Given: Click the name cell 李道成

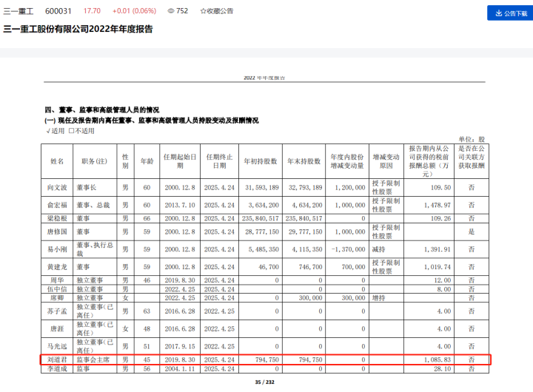Looking at the screenshot, I should pos(57,368).
